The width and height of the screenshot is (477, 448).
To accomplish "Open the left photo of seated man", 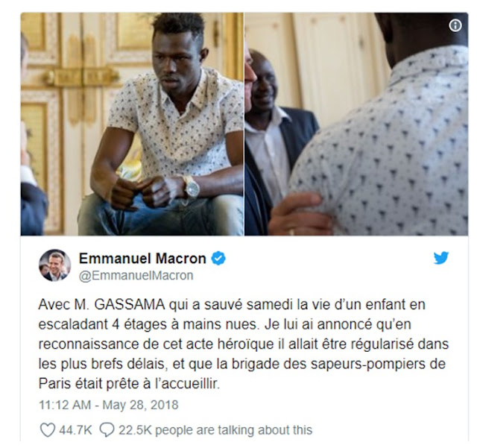I will click(x=132, y=124).
